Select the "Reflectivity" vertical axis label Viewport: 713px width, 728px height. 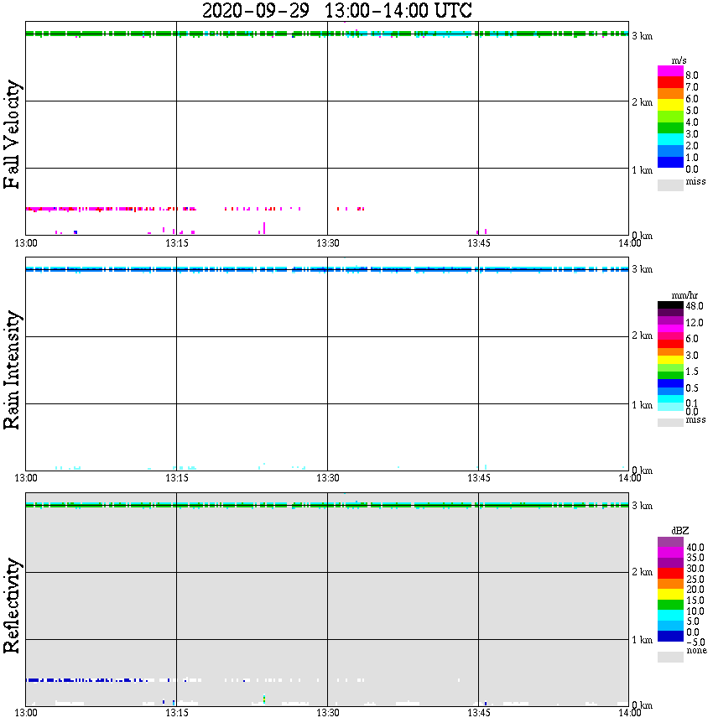pyautogui.click(x=12, y=606)
